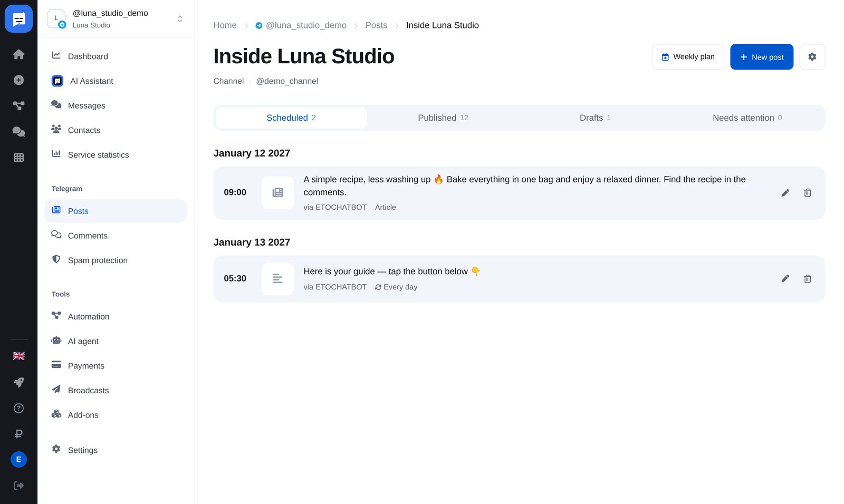
Task: Open AI agent in sidebar
Action: (116, 341)
